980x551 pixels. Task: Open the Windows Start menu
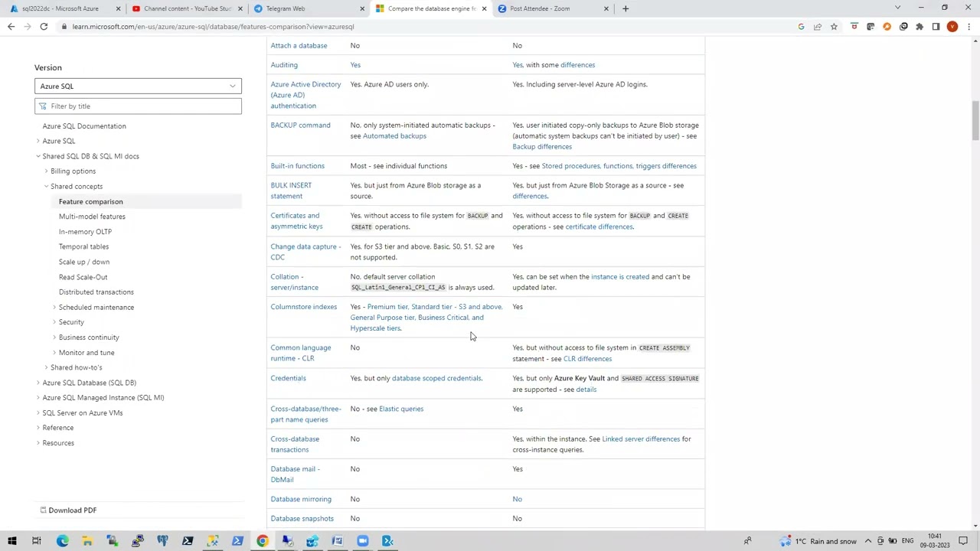11,541
